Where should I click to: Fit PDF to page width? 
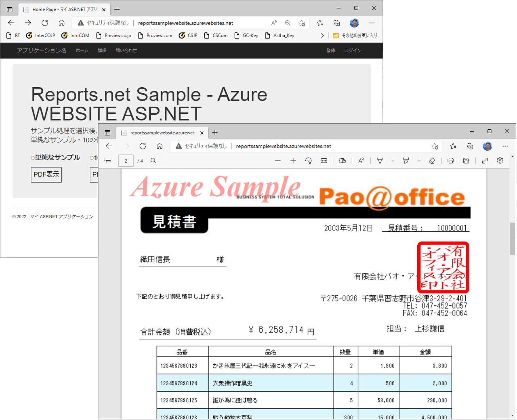tap(324, 160)
